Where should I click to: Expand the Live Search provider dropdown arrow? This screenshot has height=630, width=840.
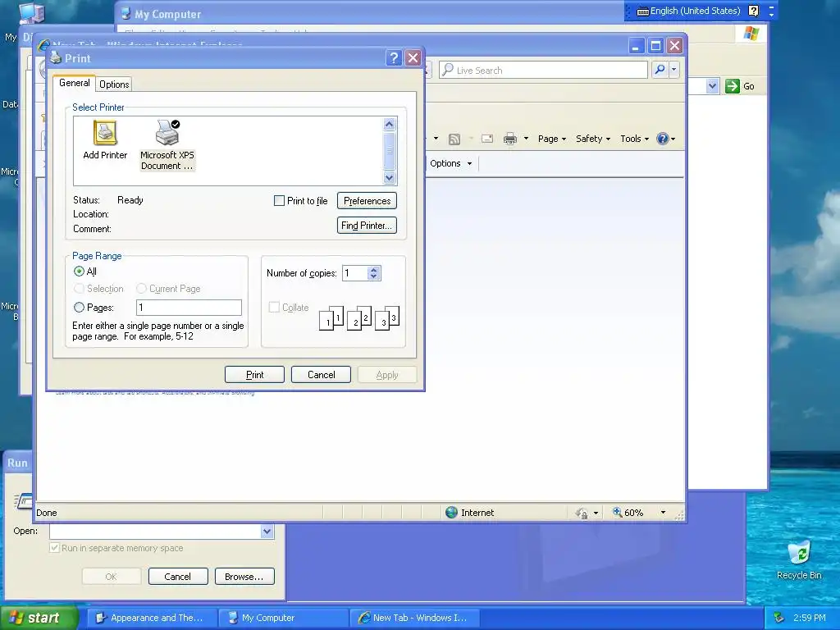(674, 70)
